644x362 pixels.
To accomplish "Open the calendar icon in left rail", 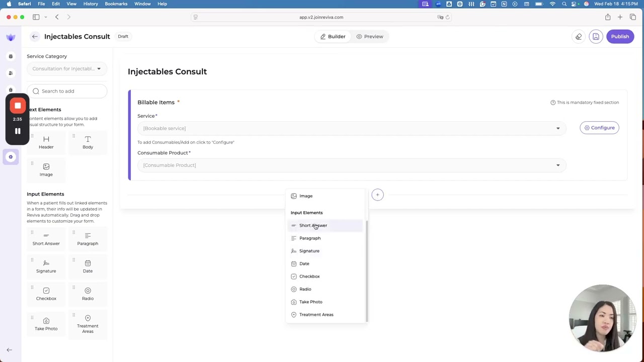I will [x=11, y=56].
